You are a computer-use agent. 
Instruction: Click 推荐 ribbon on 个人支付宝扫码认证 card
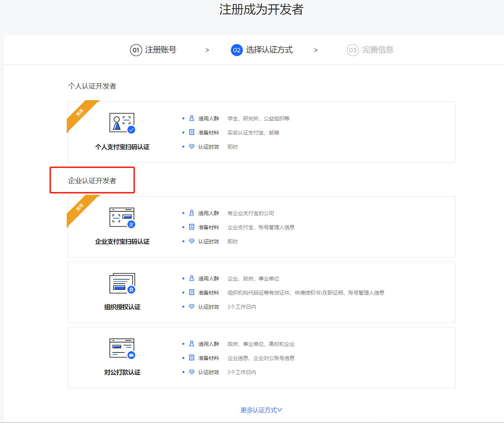[81, 113]
